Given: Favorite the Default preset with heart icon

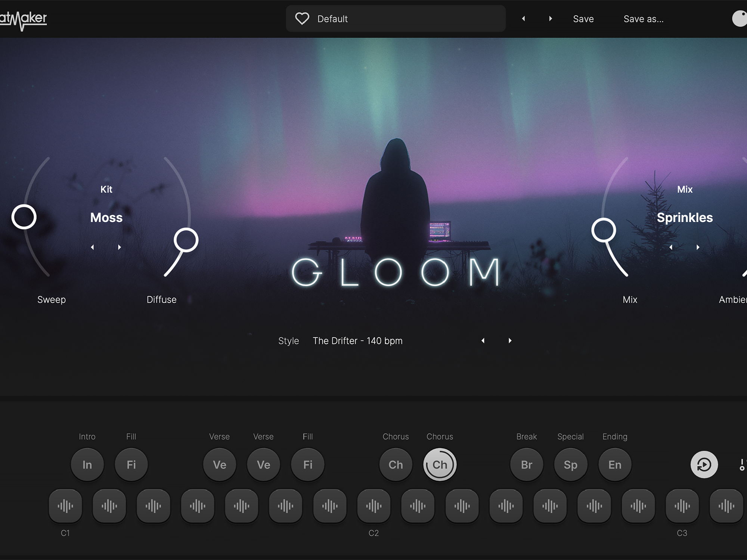Looking at the screenshot, I should (x=302, y=19).
